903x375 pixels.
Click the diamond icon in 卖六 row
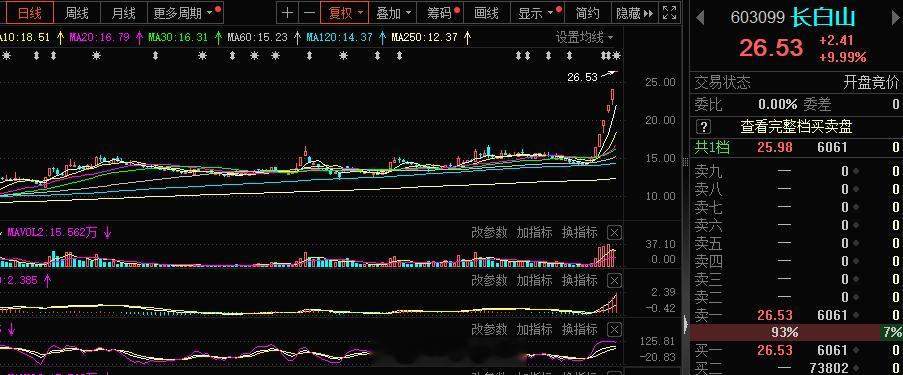pyautogui.click(x=856, y=225)
